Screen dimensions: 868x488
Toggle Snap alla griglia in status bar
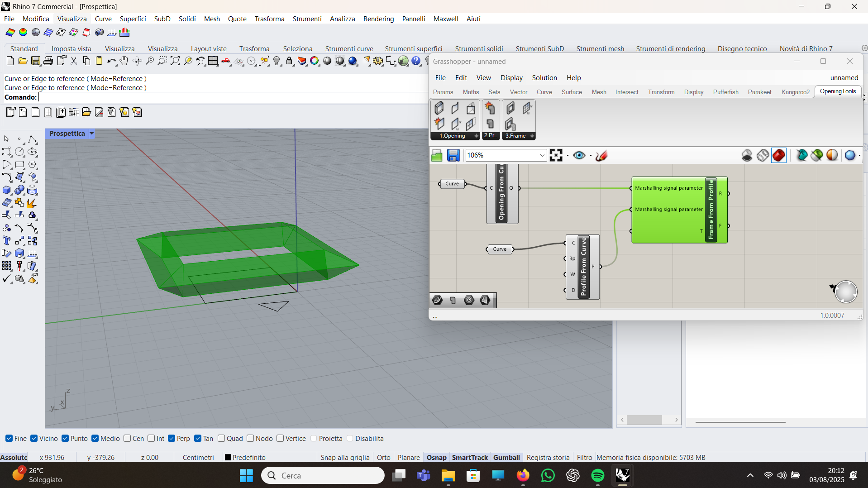tap(345, 457)
